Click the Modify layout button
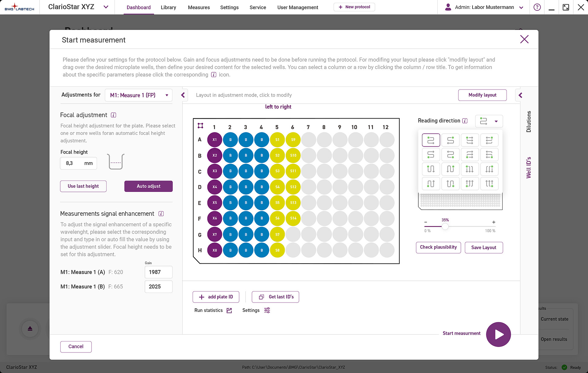The image size is (588, 373). pos(482,95)
